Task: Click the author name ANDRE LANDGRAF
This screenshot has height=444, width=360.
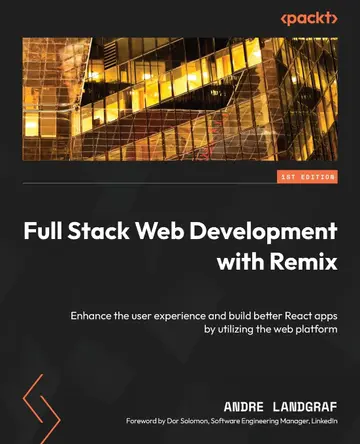Action: coord(280,407)
